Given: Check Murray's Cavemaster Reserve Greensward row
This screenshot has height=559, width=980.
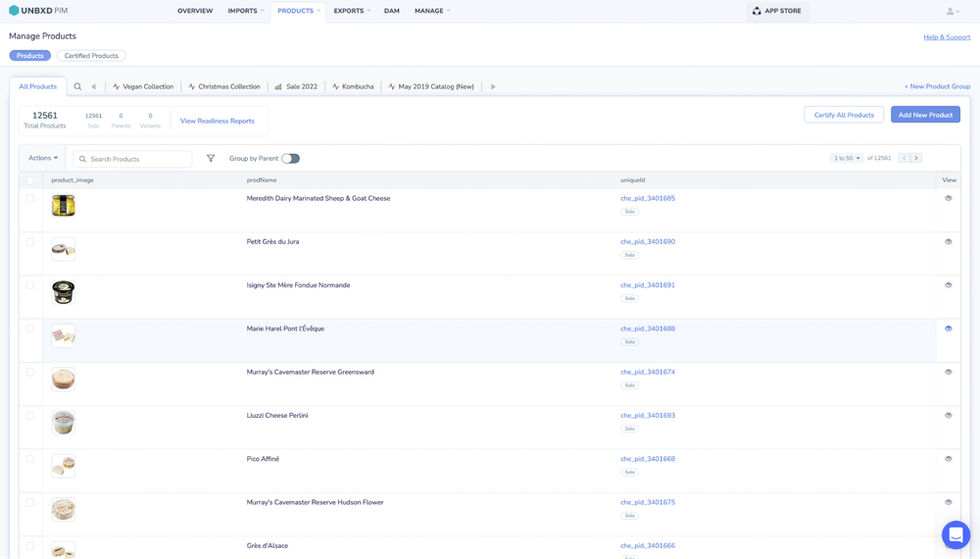Looking at the screenshot, I should click(x=30, y=372).
